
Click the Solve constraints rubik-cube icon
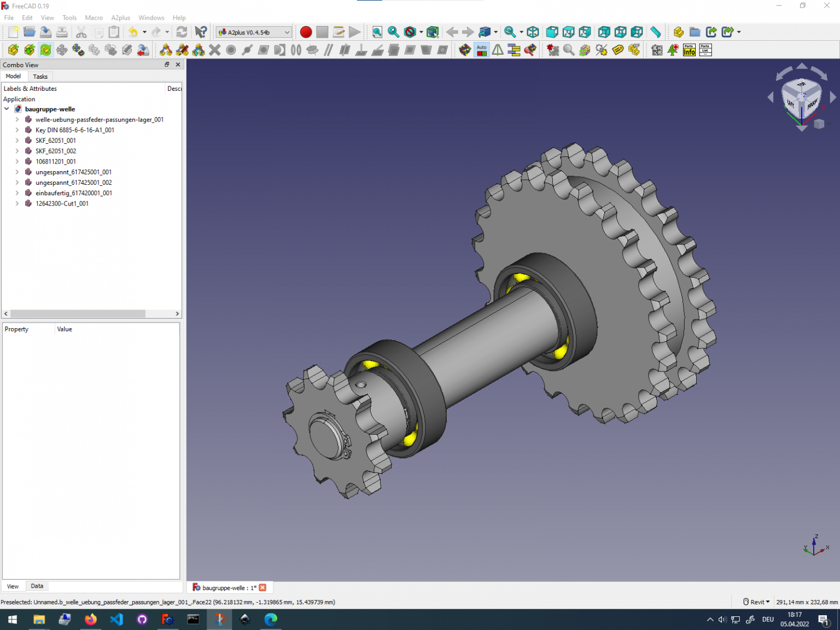pos(464,50)
